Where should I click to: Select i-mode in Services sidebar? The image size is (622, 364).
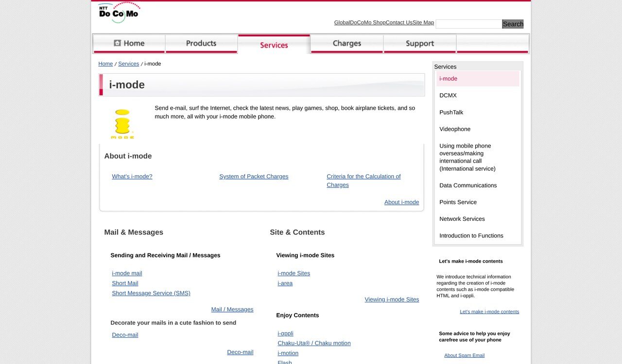pos(478,79)
